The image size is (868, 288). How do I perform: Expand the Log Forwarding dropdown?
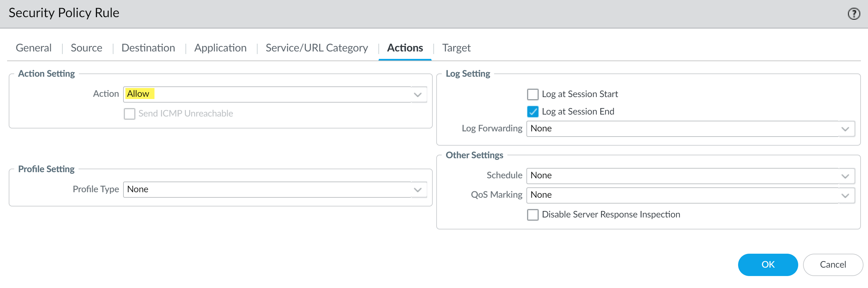tap(845, 129)
